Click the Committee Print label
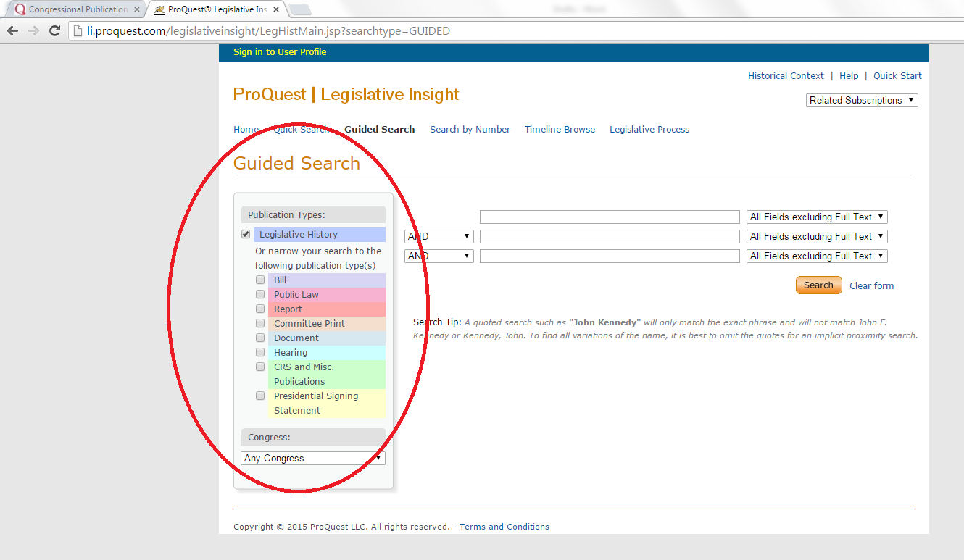Viewport: 964px width, 560px height. click(x=309, y=323)
